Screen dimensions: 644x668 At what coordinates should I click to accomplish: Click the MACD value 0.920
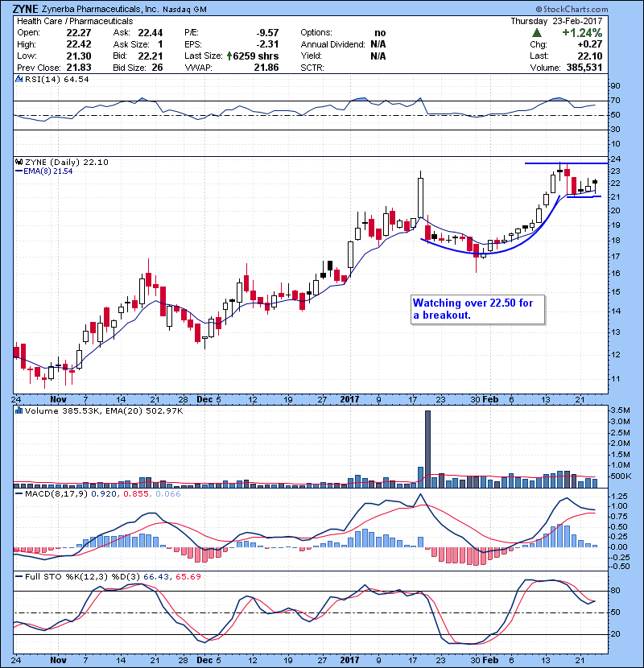pyautogui.click(x=104, y=494)
